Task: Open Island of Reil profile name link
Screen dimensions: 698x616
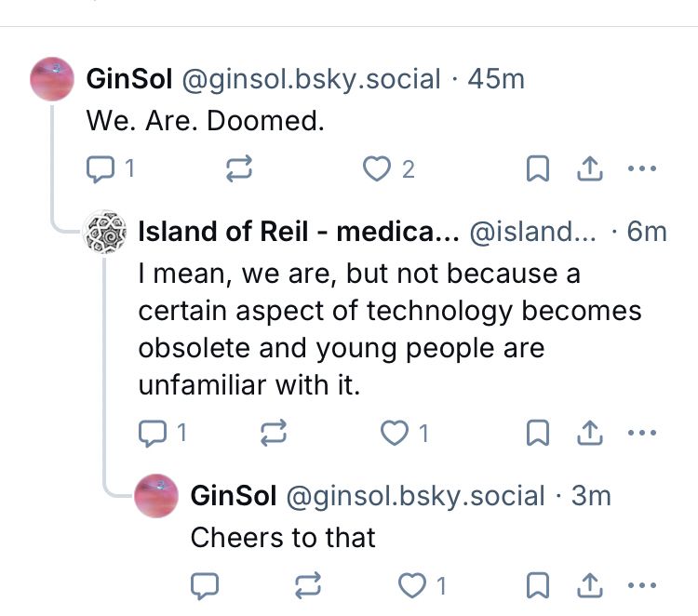Action: pyautogui.click(x=298, y=232)
